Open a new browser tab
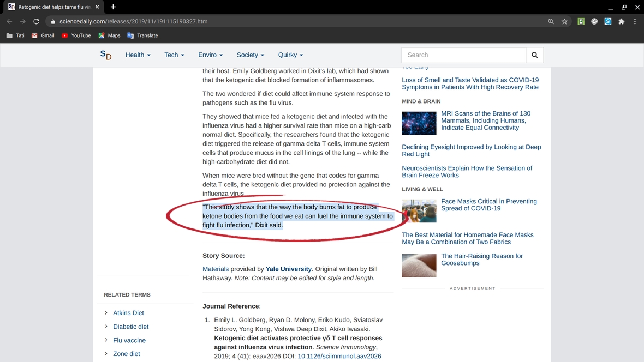Viewport: 644px width, 362px height. click(113, 7)
